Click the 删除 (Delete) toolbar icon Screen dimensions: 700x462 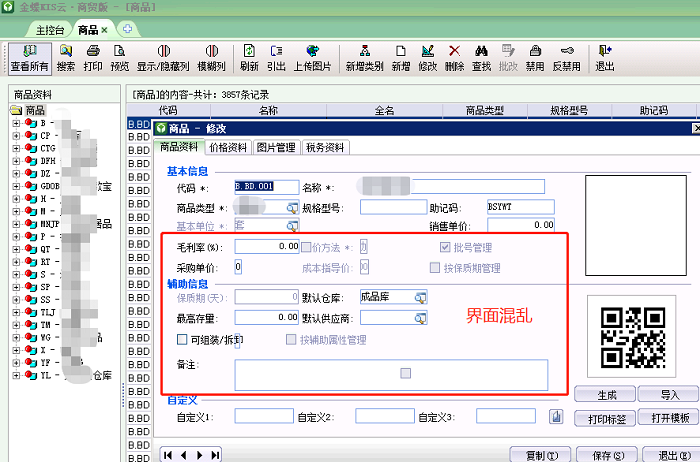454,57
